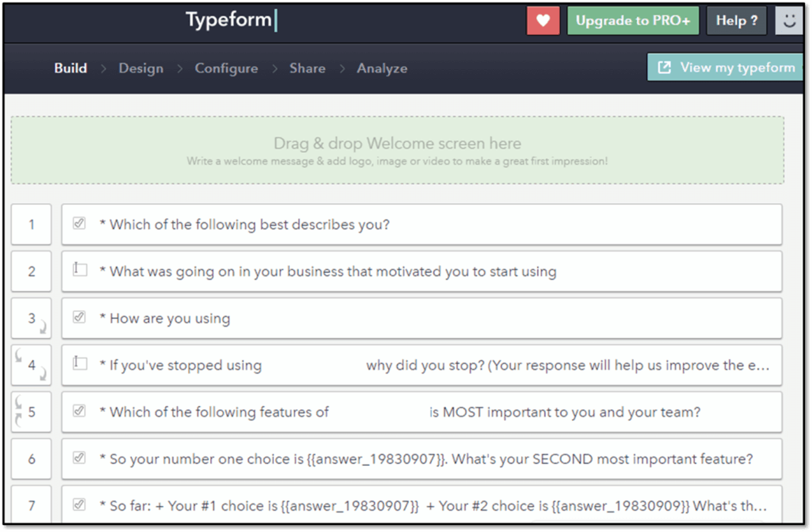Open the heart icon in the top bar
The height and width of the screenshot is (532, 812).
tap(543, 20)
